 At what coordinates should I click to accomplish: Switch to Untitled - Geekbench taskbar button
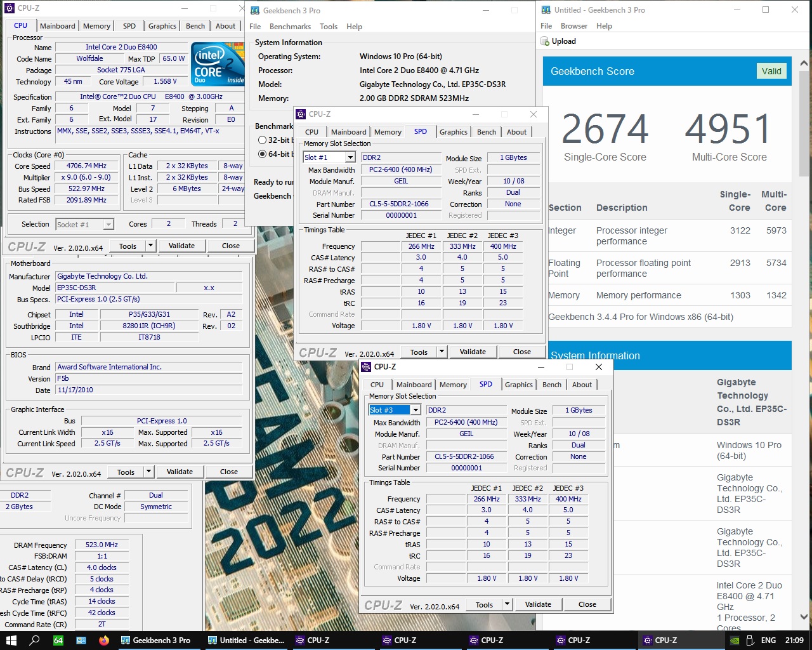pos(247,640)
